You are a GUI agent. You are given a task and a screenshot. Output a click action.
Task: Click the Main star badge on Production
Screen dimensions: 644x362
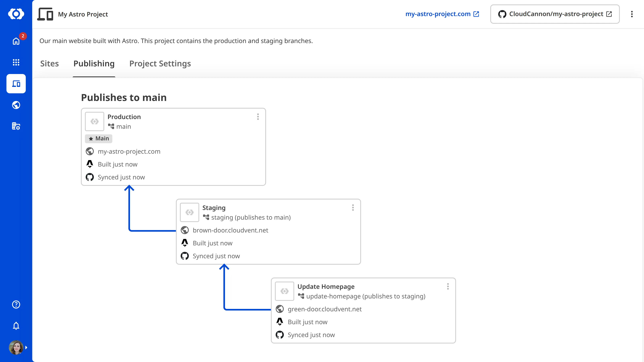[x=98, y=139]
